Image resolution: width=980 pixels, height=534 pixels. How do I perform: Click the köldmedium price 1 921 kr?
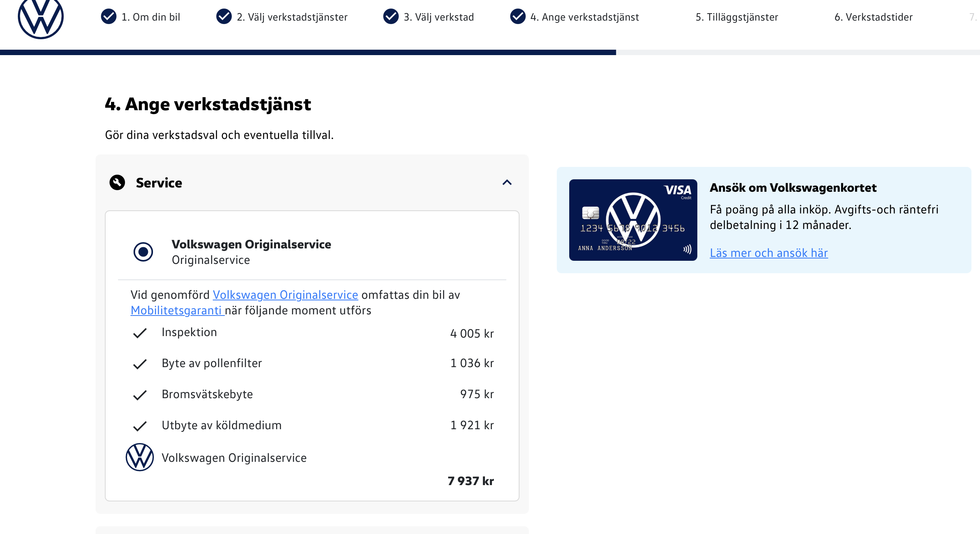[x=472, y=425]
